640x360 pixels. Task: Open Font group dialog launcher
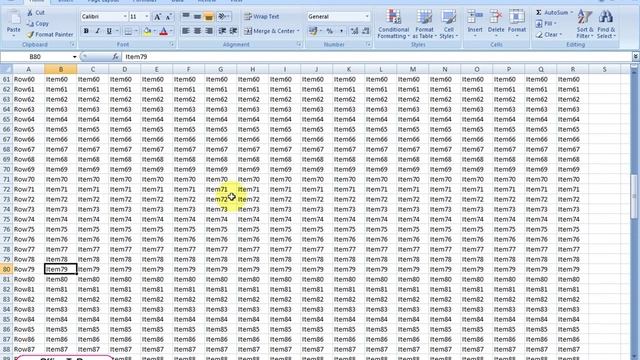click(171, 44)
